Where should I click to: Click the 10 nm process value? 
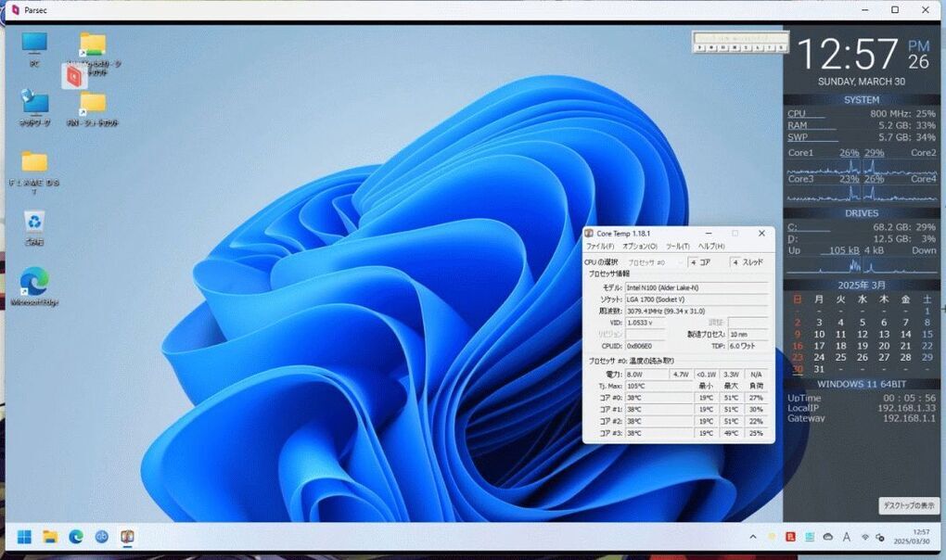pos(748,334)
